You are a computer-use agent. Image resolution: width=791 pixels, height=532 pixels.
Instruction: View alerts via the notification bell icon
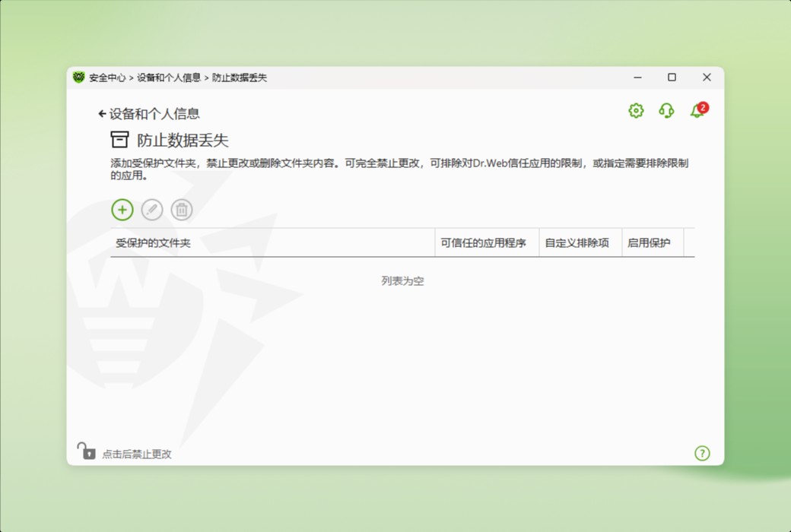coord(696,112)
